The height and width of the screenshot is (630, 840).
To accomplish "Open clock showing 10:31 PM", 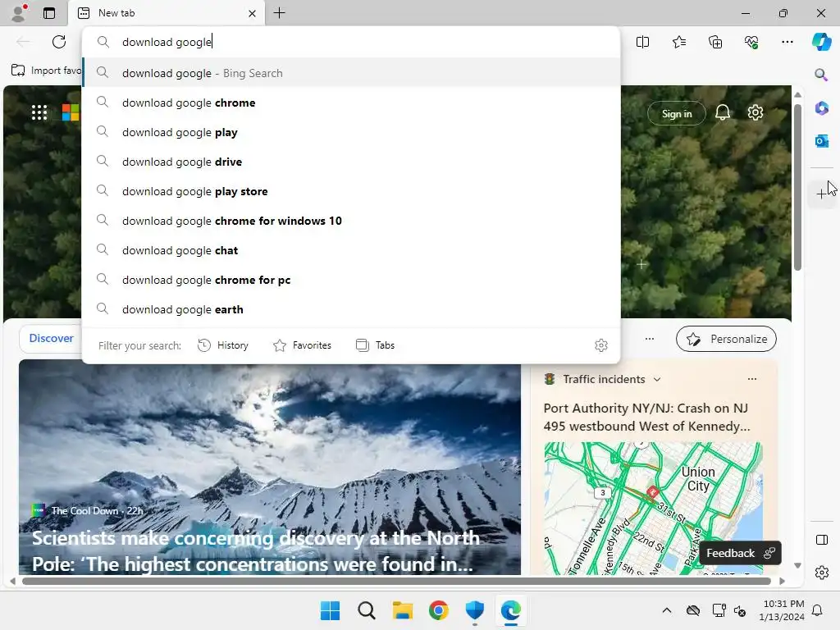I will (x=782, y=610).
